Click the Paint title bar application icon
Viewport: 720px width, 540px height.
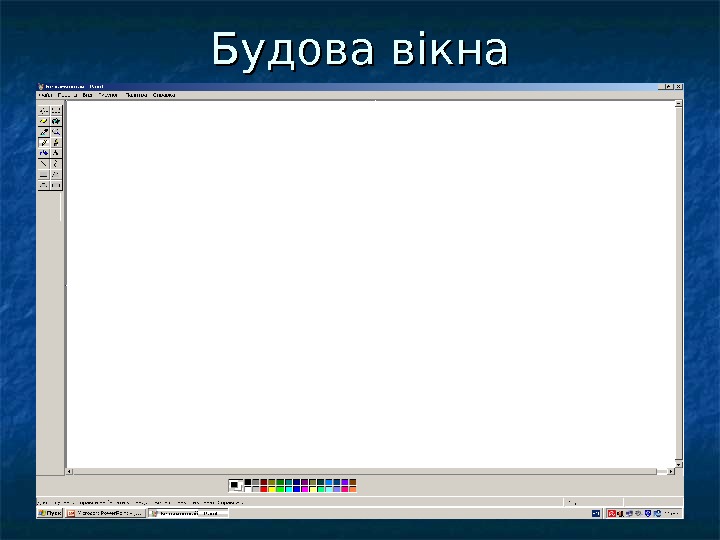click(41, 86)
